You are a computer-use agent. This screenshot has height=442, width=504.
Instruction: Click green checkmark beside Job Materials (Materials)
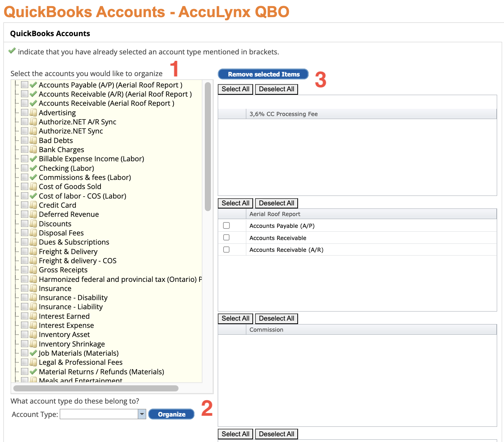[33, 353]
